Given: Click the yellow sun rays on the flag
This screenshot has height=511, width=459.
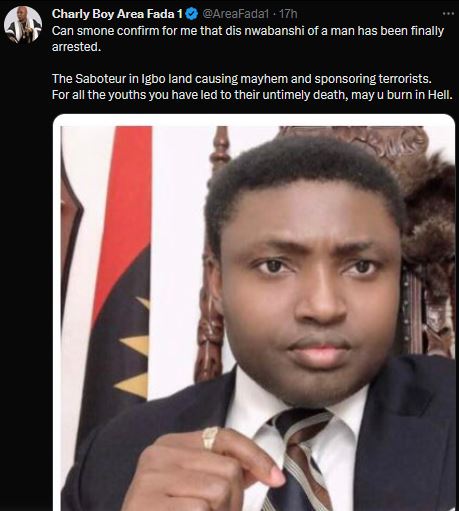Looking at the screenshot, I should click(135, 347).
